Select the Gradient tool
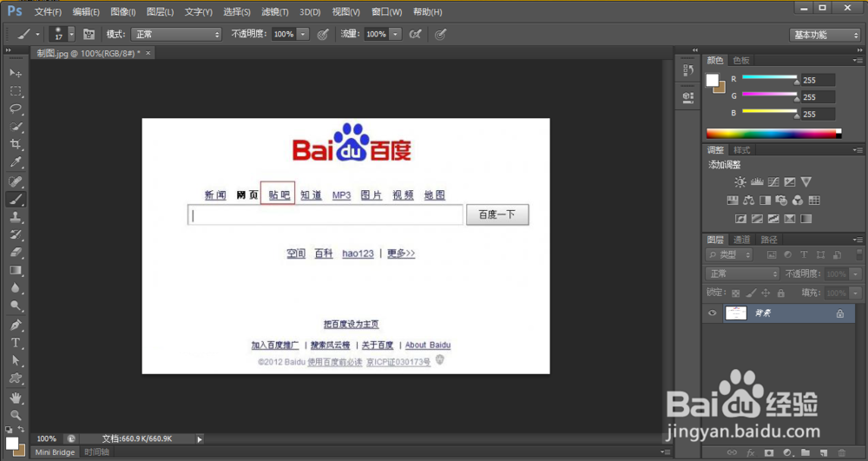The width and height of the screenshot is (868, 461). [16, 270]
